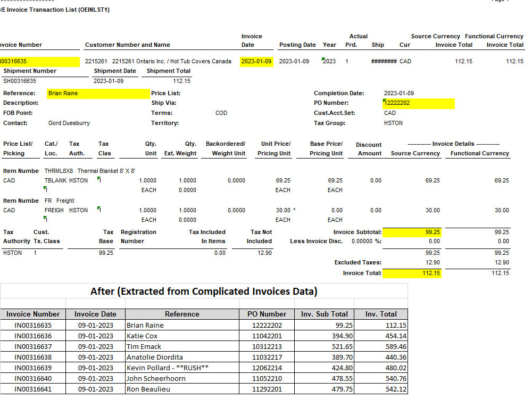This screenshot has width=532, height=399.
Task: Select PO number cell 12062214
Action: point(267,368)
